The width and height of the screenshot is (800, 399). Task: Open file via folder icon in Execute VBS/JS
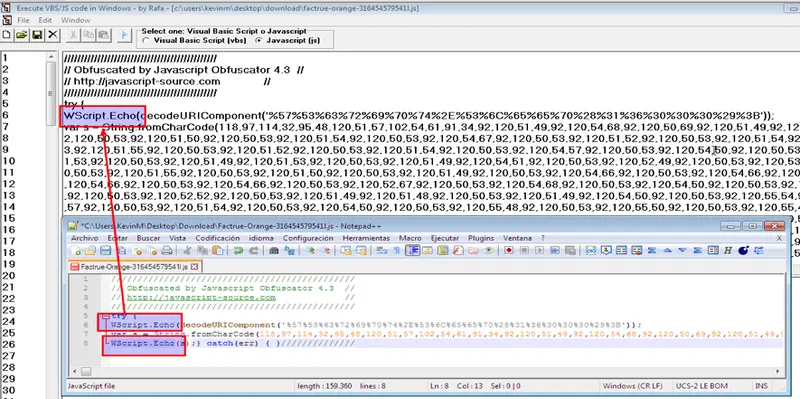(21, 35)
